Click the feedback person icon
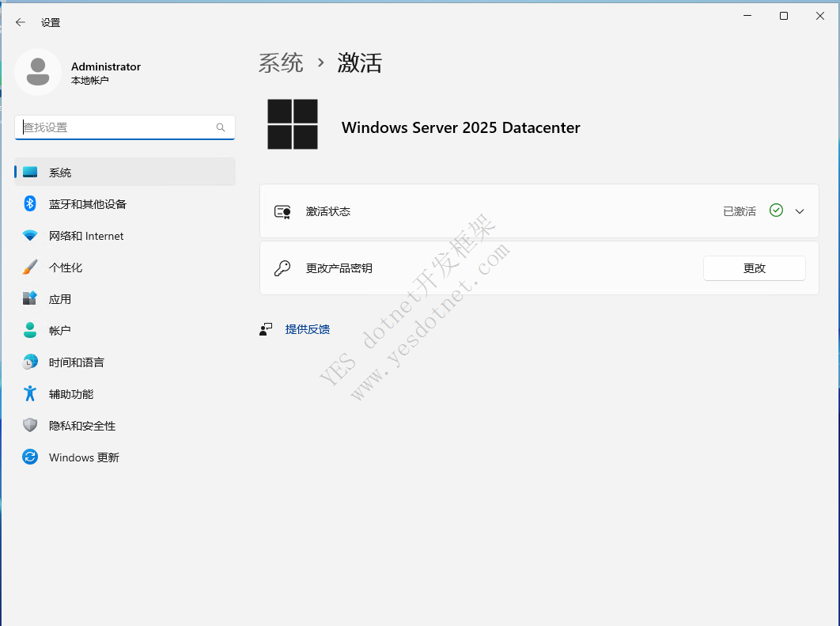Viewport: 840px width, 626px height. 266,329
